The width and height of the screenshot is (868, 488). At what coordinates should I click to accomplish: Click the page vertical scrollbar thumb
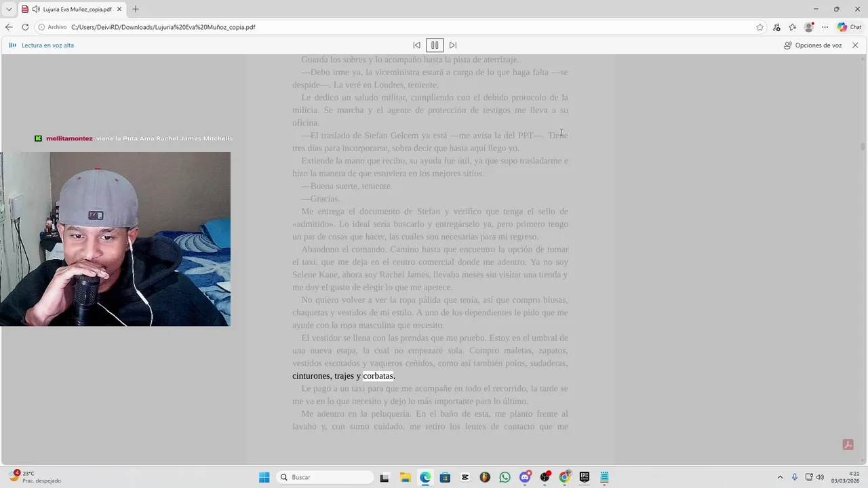point(863,146)
